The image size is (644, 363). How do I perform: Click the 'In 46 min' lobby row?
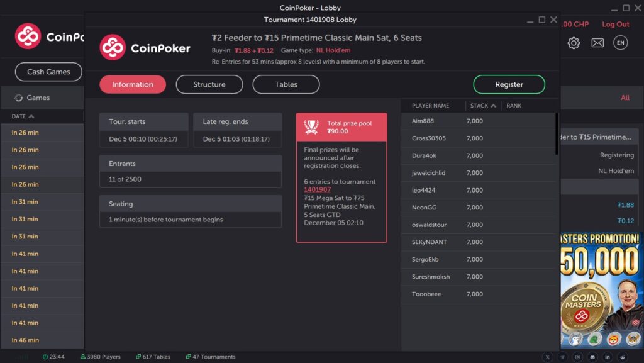coord(42,340)
